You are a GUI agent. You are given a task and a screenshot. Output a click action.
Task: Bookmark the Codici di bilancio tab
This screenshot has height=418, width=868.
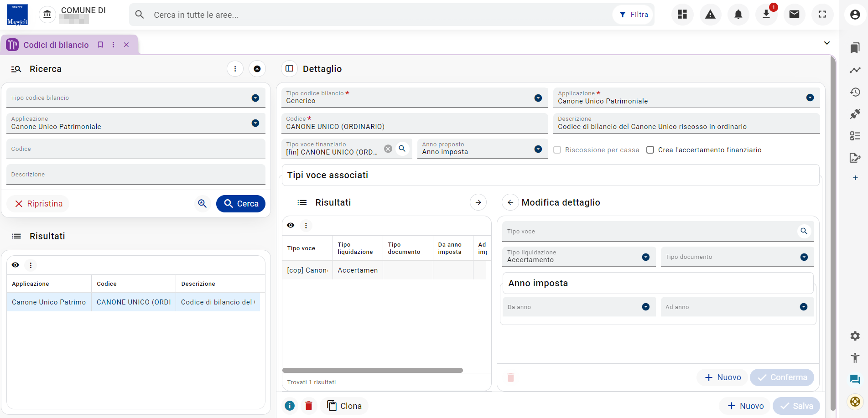[x=100, y=45]
